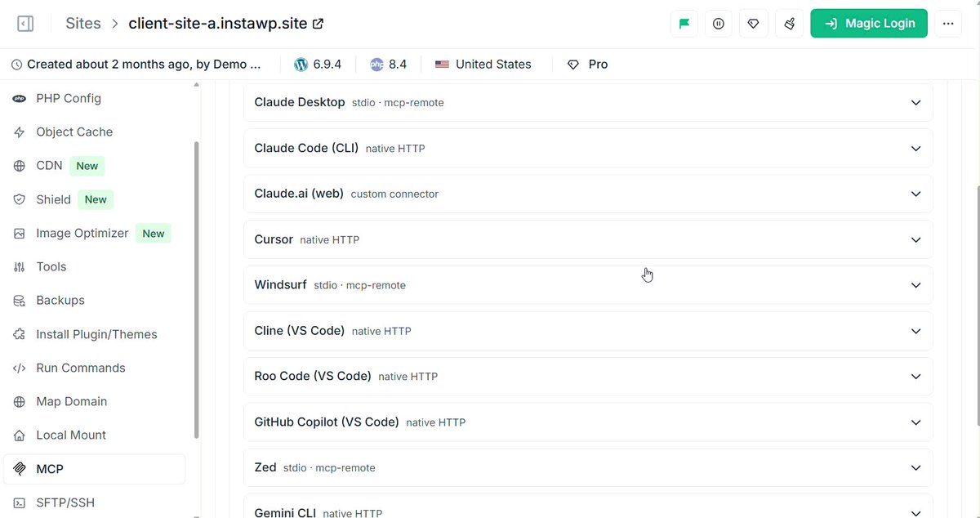The width and height of the screenshot is (980, 518).
Task: Click the green flag icon button
Action: pos(684,24)
